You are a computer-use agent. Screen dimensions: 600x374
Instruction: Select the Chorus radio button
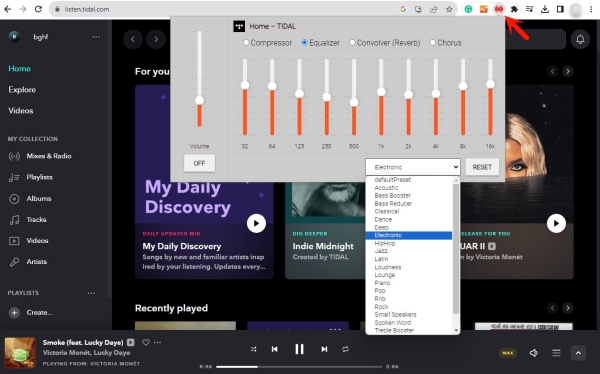click(x=433, y=42)
